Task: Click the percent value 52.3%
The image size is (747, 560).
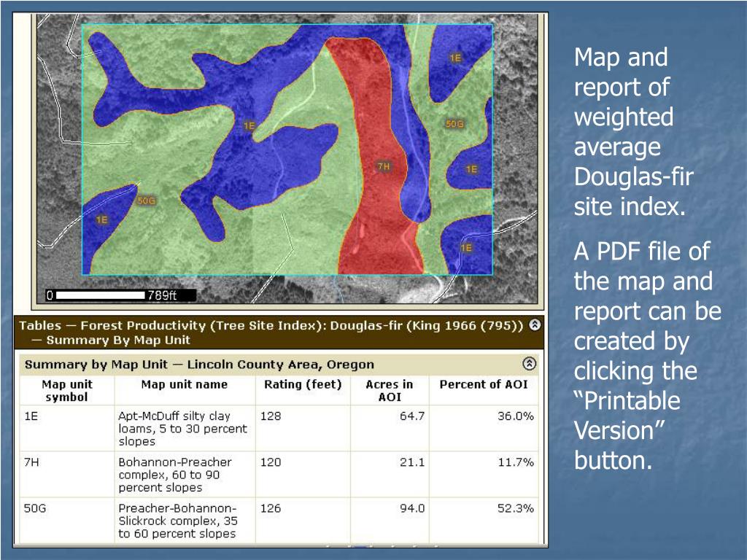Action: [x=516, y=508]
